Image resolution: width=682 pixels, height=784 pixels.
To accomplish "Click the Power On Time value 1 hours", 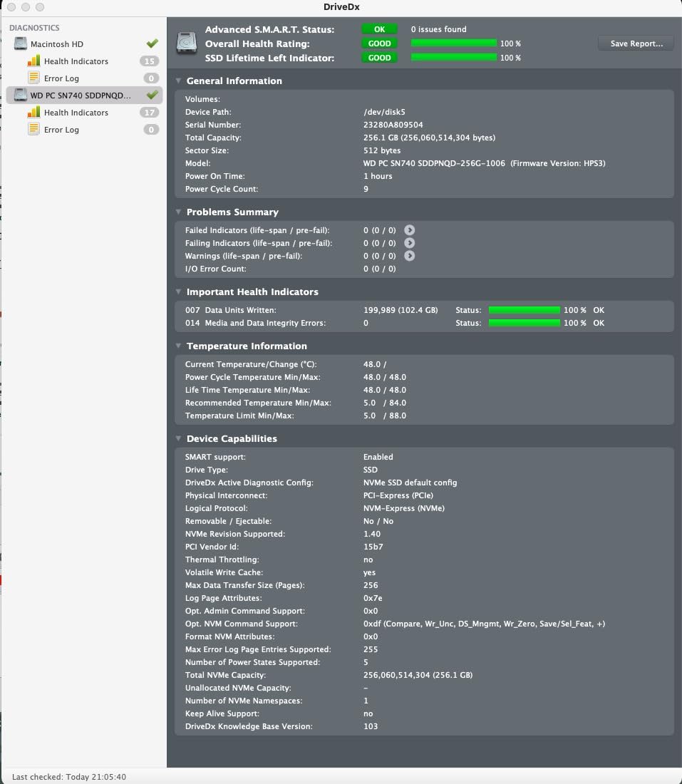I will pyautogui.click(x=378, y=176).
